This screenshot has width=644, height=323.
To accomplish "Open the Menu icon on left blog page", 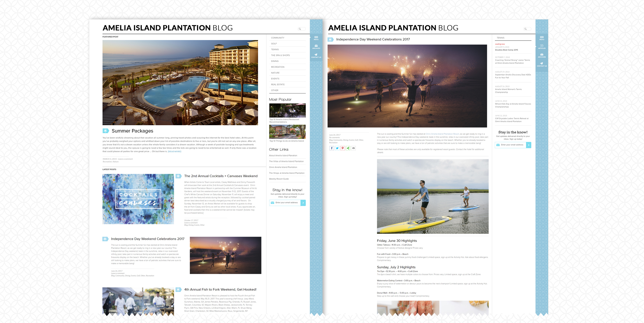I will (316, 38).
